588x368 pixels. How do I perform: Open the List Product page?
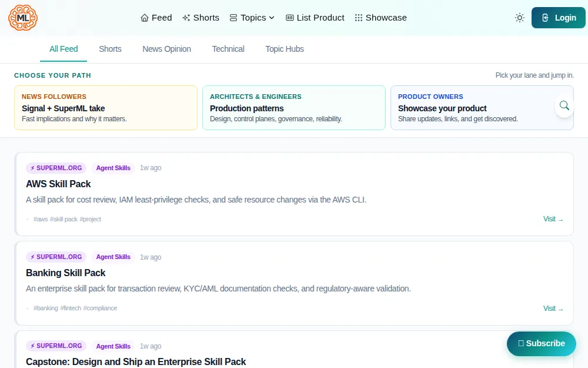coord(315,18)
